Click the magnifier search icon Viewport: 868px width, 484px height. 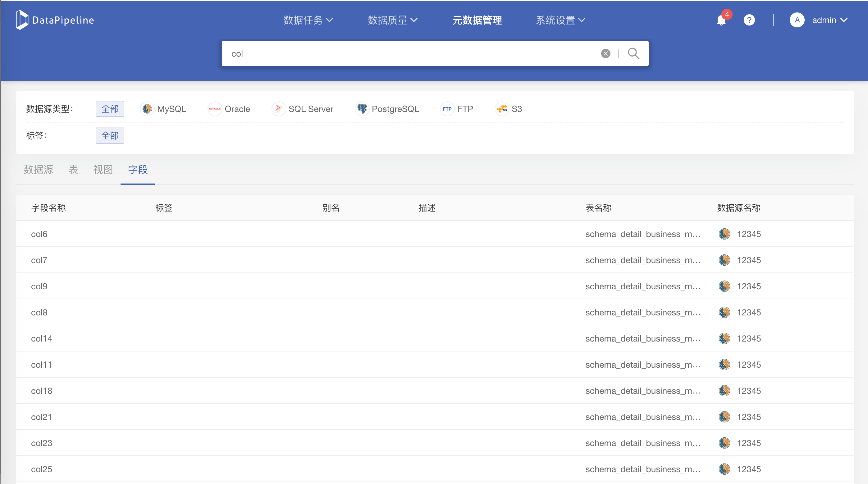click(x=633, y=54)
